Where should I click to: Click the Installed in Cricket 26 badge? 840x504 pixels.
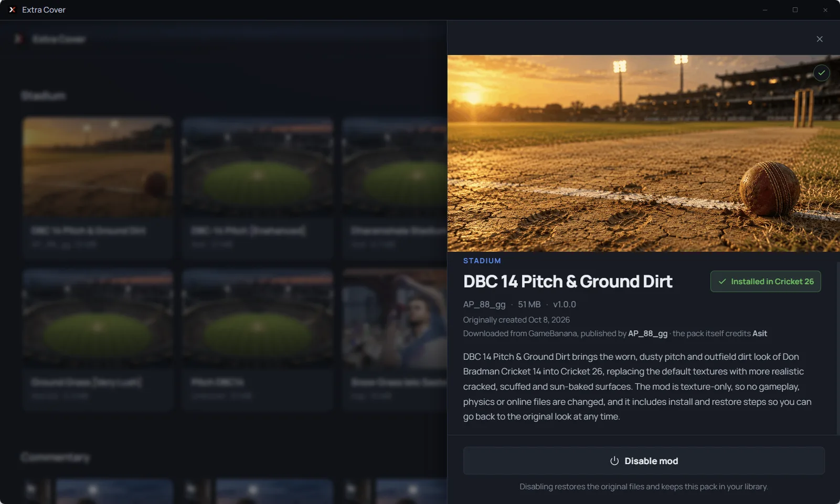765,282
